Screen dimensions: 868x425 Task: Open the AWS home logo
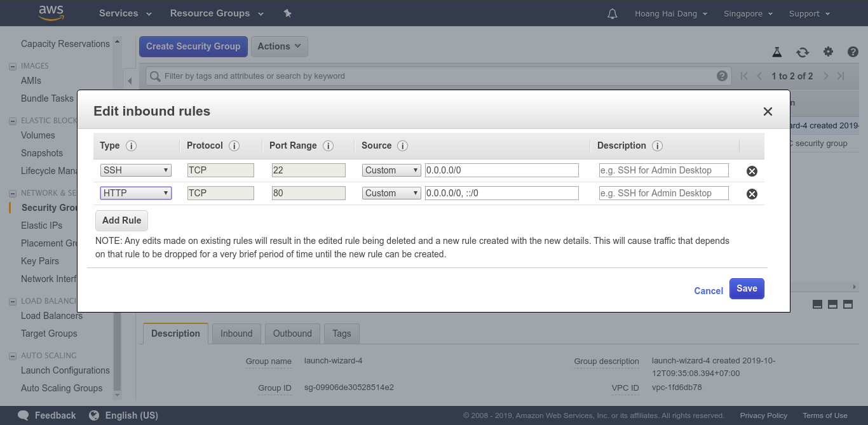click(51, 13)
